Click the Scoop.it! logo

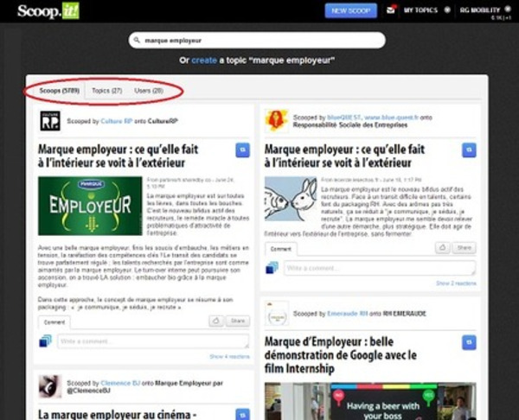point(48,11)
